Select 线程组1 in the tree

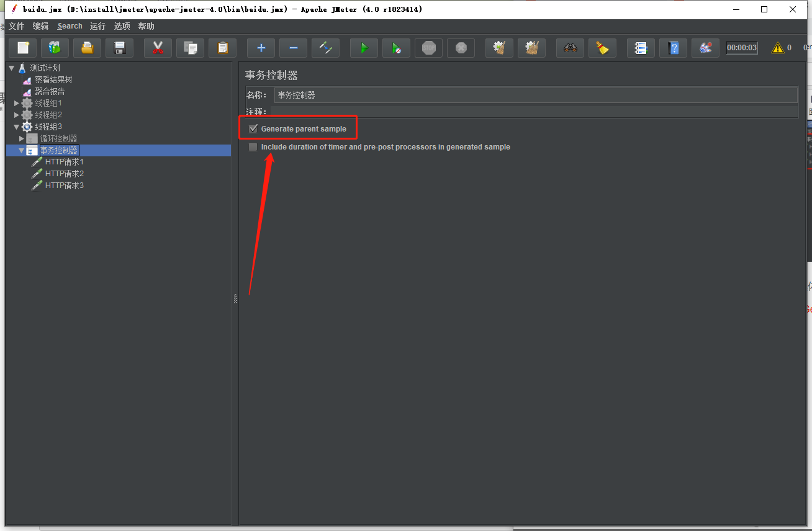pyautogui.click(x=48, y=103)
